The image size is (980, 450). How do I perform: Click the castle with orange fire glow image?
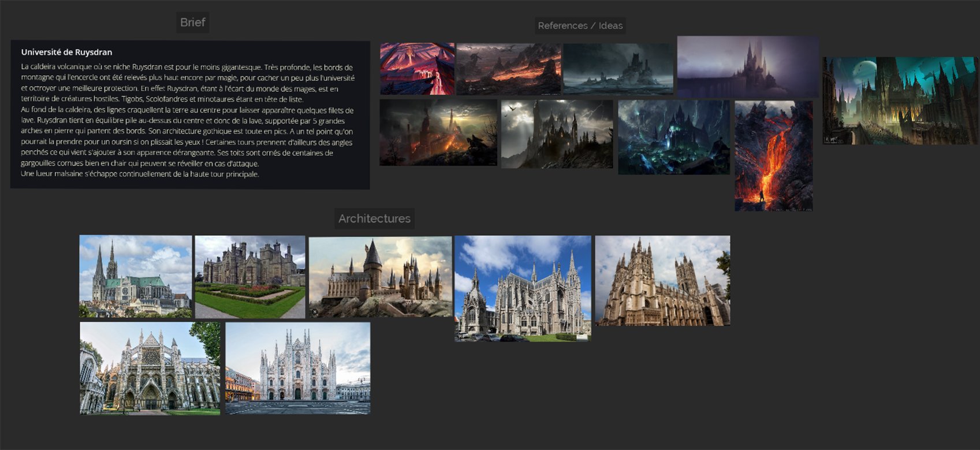point(438,132)
